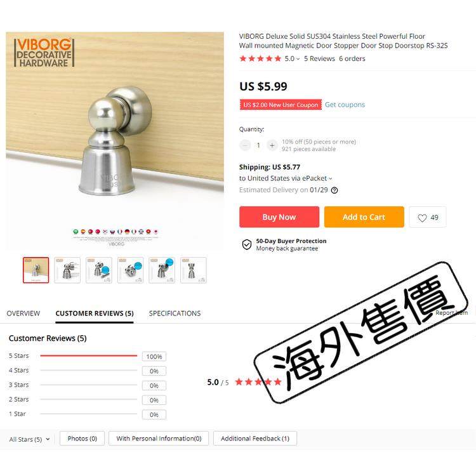The height and width of the screenshot is (476, 476).
Task: Filter reviews by Photos (0)
Action: click(82, 439)
